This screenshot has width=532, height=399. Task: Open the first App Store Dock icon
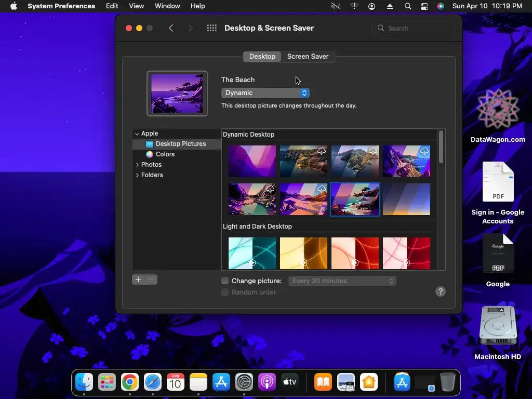(x=221, y=382)
